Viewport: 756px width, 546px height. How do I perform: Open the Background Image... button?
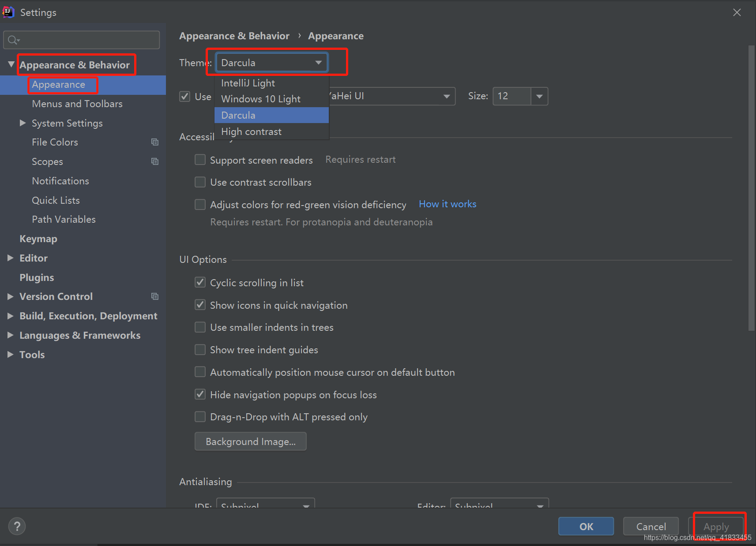coord(251,441)
